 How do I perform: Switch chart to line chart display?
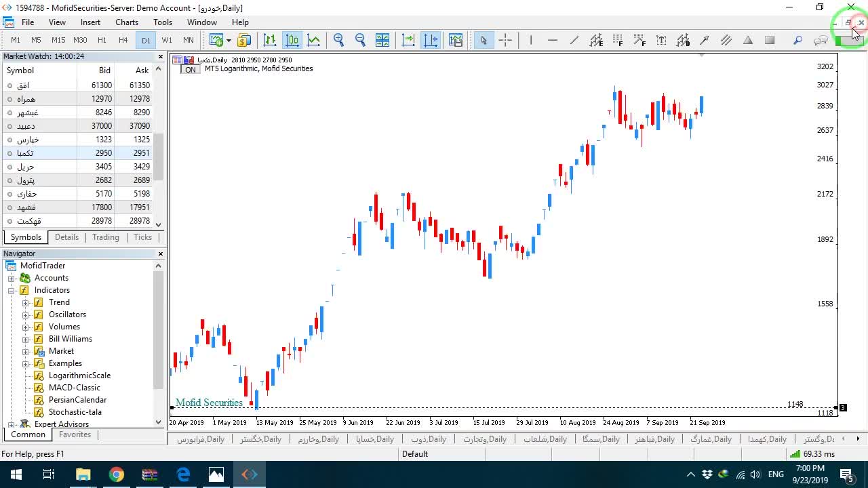click(313, 40)
